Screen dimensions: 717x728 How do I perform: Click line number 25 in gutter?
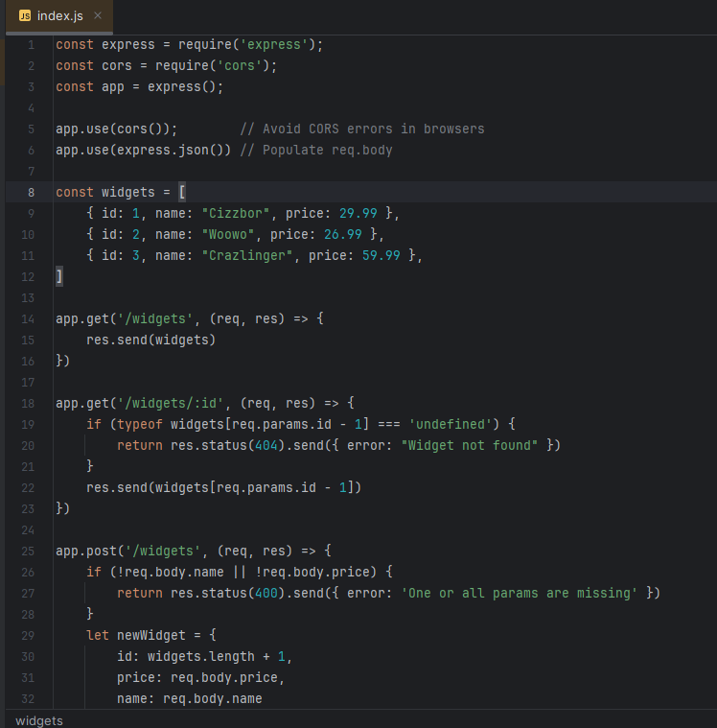(28, 552)
